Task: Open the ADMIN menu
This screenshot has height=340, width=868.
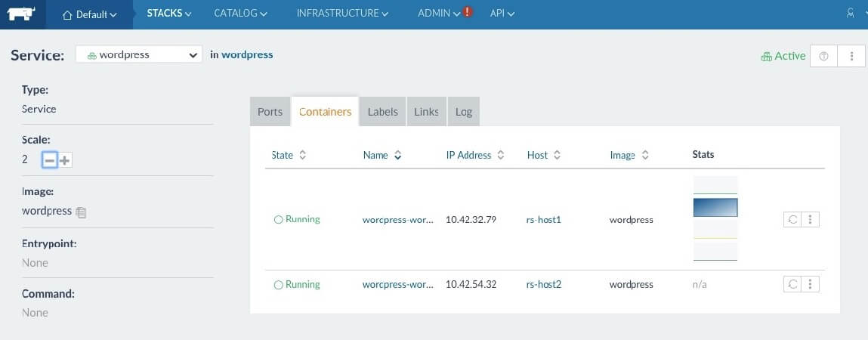Action: click(x=439, y=14)
